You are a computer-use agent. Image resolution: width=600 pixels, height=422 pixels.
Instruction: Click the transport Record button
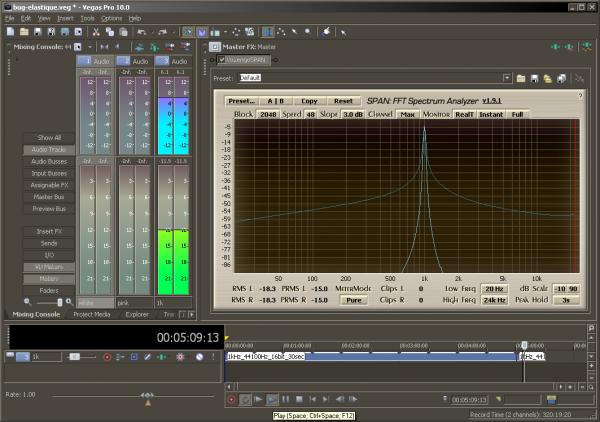point(232,399)
